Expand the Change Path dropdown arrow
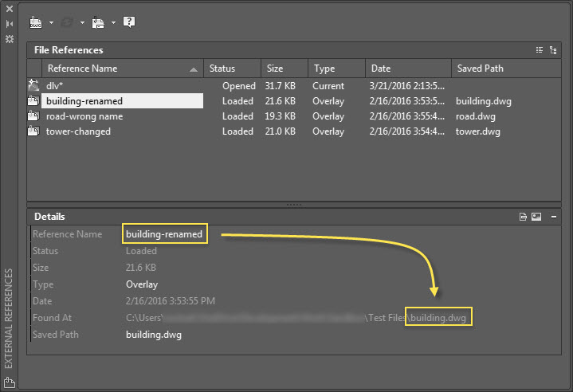Image resolution: width=573 pixels, height=392 pixels. (x=113, y=22)
